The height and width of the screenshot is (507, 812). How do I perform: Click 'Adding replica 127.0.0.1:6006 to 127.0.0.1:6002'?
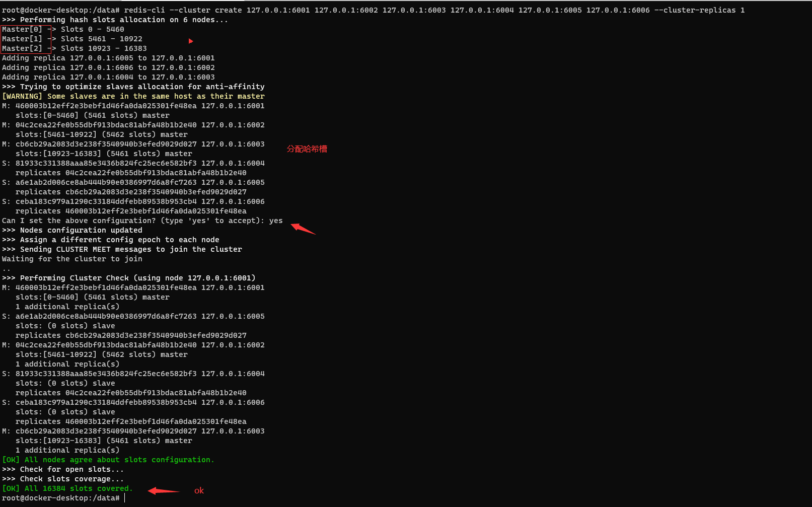pos(108,67)
